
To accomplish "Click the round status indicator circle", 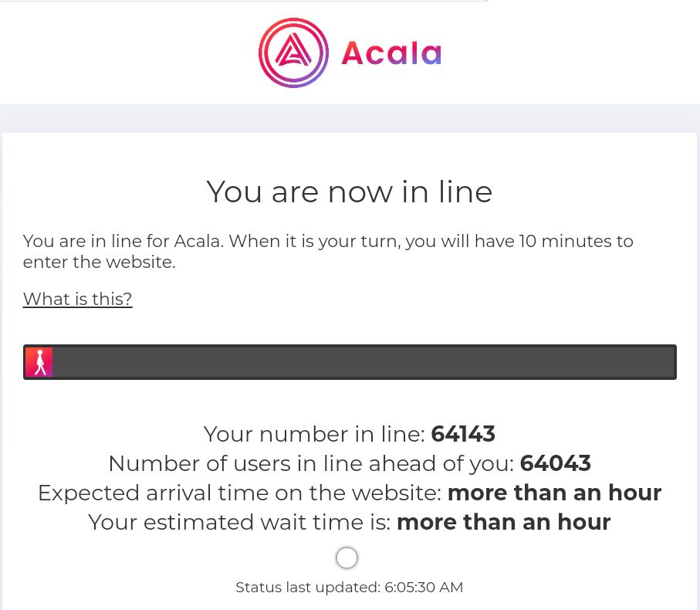I will pos(347,557).
